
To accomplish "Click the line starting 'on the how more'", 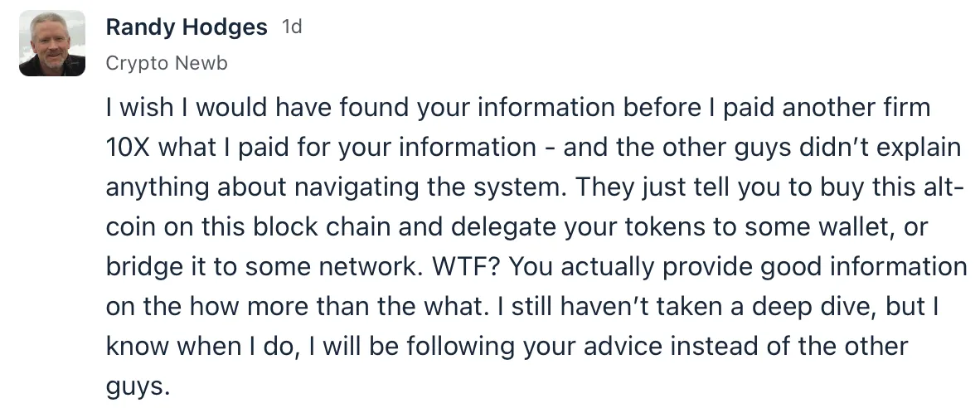I will coord(522,307).
